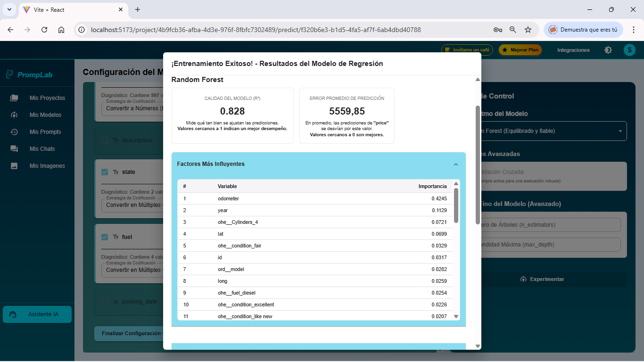The width and height of the screenshot is (644, 362).
Task: Click the Asistente IA headset button
Action: 37,314
